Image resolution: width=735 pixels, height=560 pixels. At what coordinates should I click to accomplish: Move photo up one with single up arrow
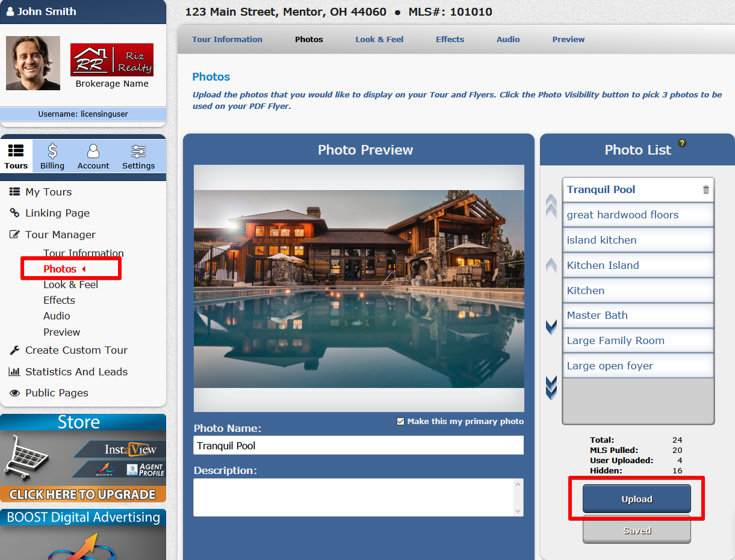(x=551, y=265)
